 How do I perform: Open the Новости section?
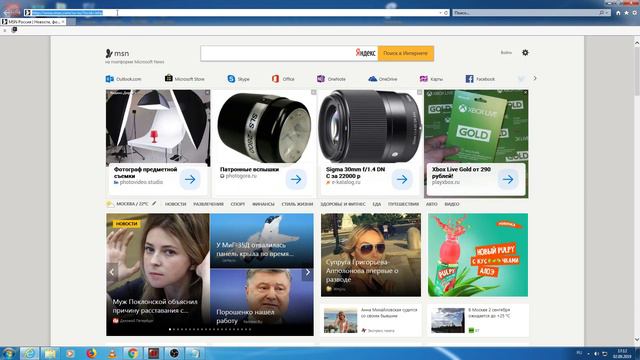click(176, 204)
